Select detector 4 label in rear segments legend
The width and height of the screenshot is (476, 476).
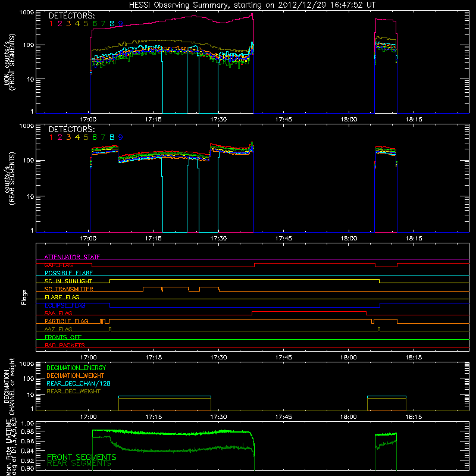(77, 137)
